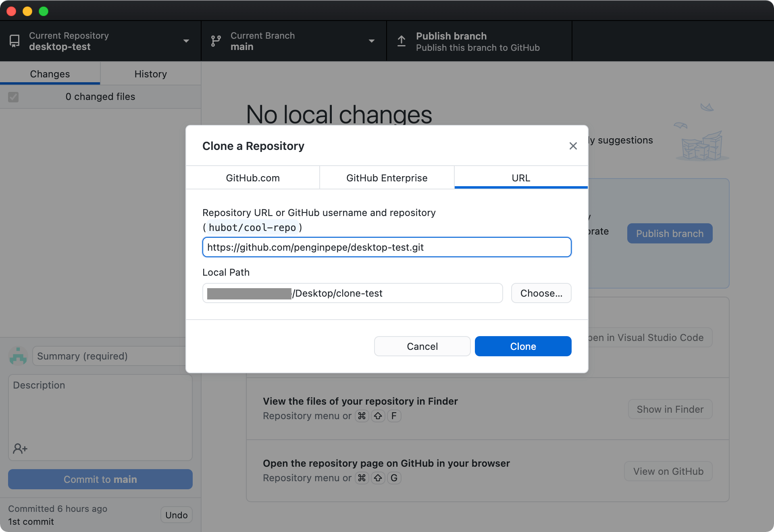
Task: Cancel the clone dialog
Action: [x=422, y=346]
